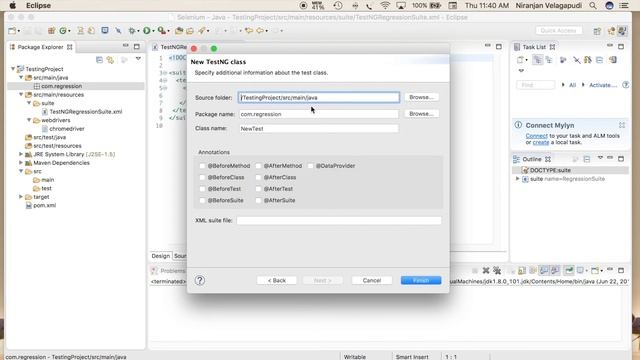Expand the Maven Dependencies node
This screenshot has height=360, width=640.
[21, 162]
